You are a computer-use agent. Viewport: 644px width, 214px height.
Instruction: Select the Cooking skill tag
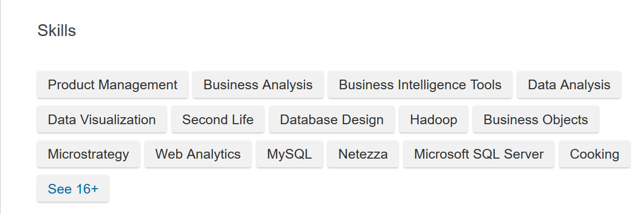point(594,154)
